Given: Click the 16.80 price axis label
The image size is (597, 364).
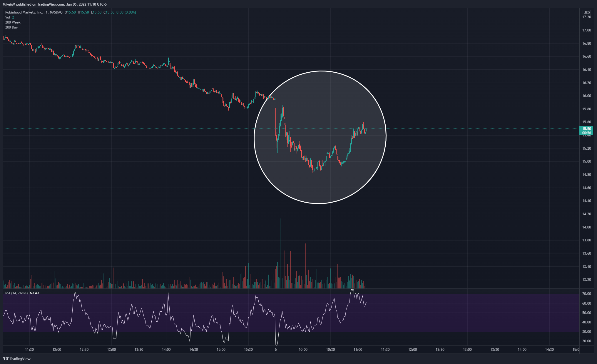Looking at the screenshot, I should coord(586,44).
